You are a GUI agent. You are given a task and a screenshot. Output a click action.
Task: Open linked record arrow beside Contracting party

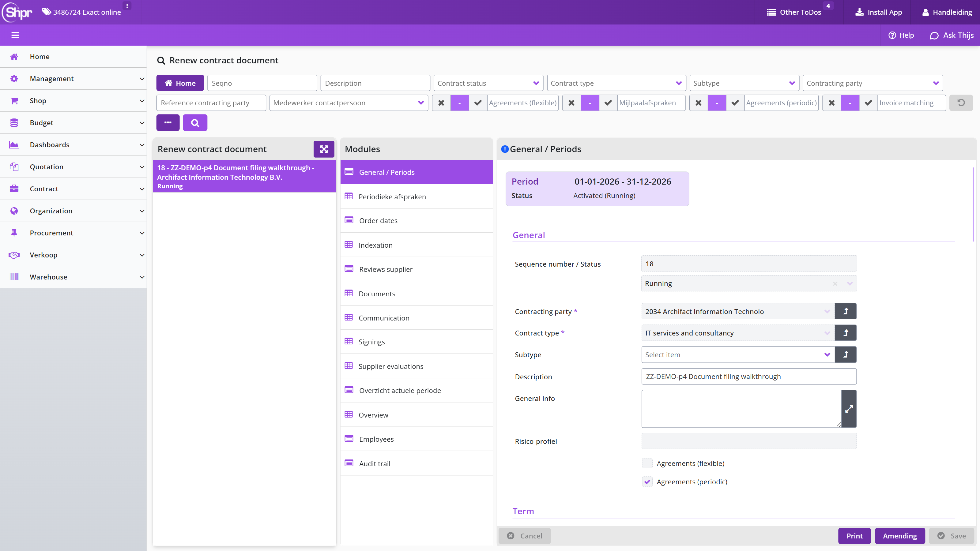tap(845, 311)
